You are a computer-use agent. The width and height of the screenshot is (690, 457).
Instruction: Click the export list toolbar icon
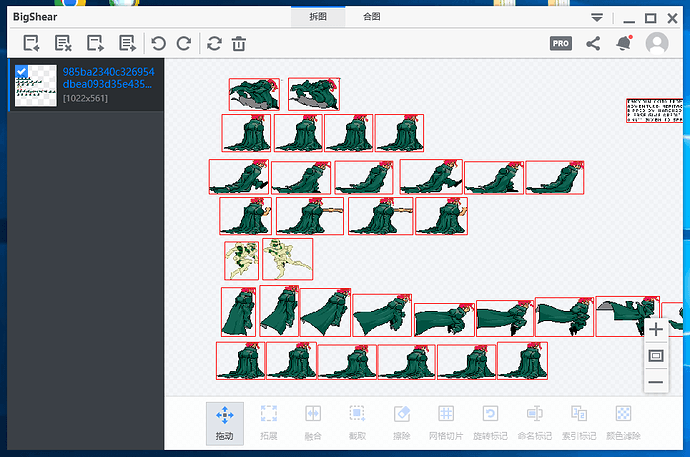point(127,43)
